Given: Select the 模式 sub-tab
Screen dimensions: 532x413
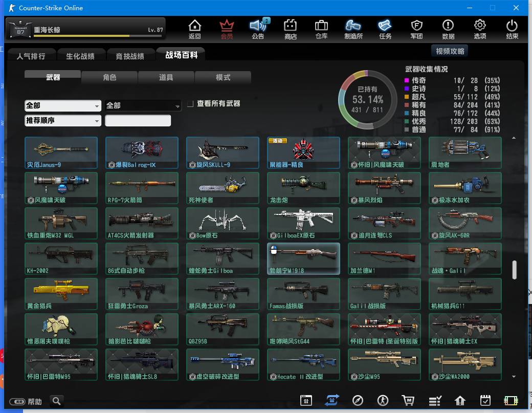Looking at the screenshot, I should pos(223,77).
